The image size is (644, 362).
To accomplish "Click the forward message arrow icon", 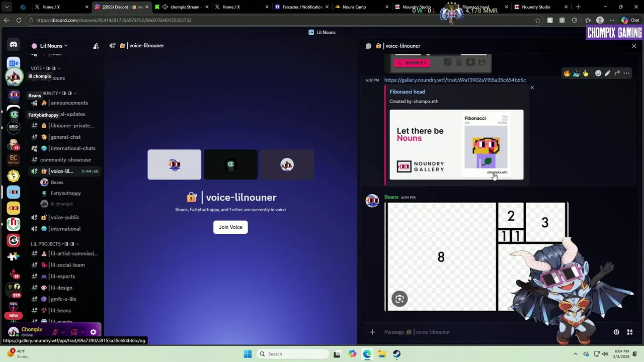I will point(617,73).
